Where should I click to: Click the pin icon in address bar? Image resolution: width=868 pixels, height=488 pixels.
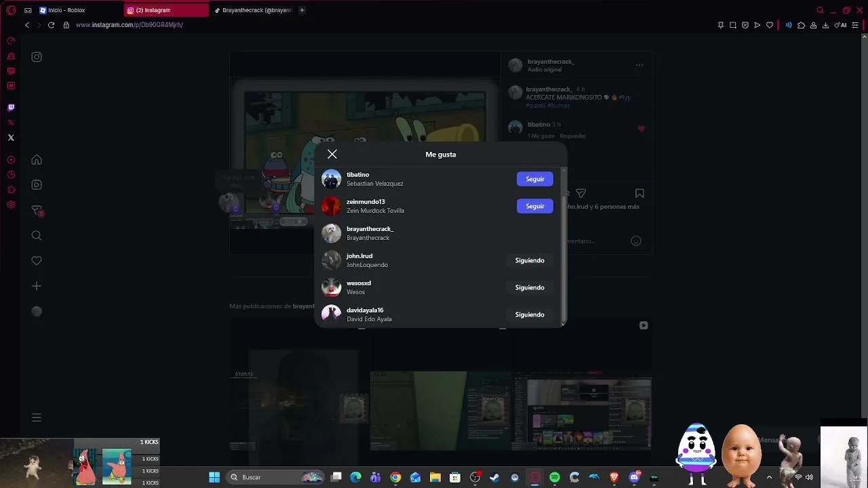(x=720, y=25)
